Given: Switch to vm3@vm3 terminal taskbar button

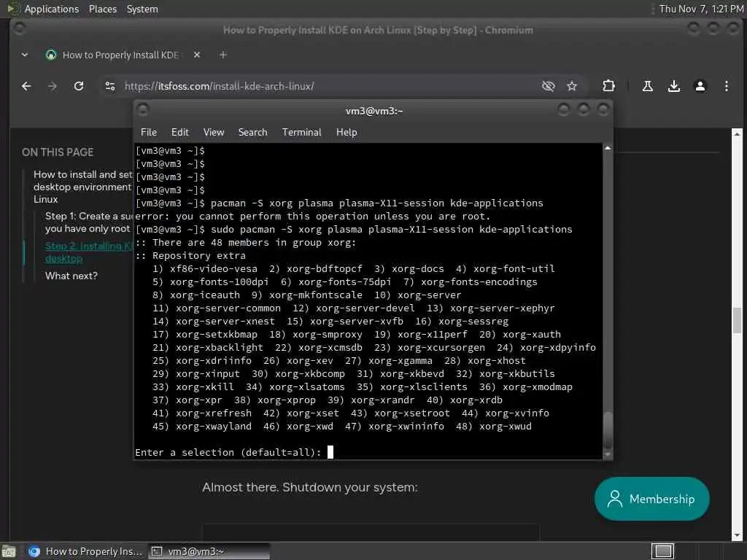Looking at the screenshot, I should pos(209,551).
